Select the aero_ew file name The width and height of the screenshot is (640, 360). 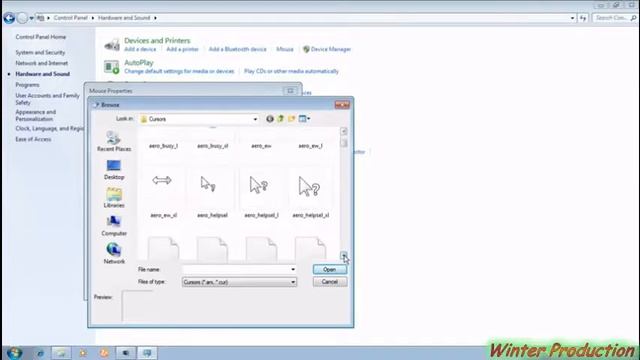261,146
